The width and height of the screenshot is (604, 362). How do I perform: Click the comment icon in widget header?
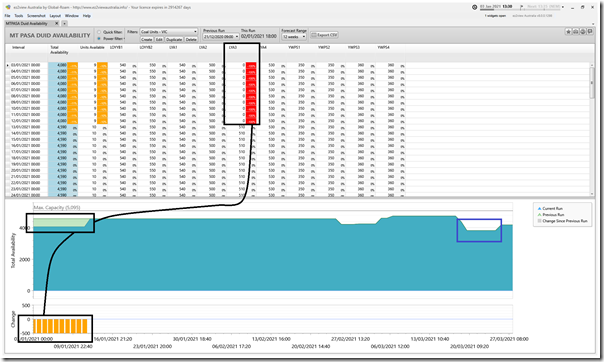point(590,32)
